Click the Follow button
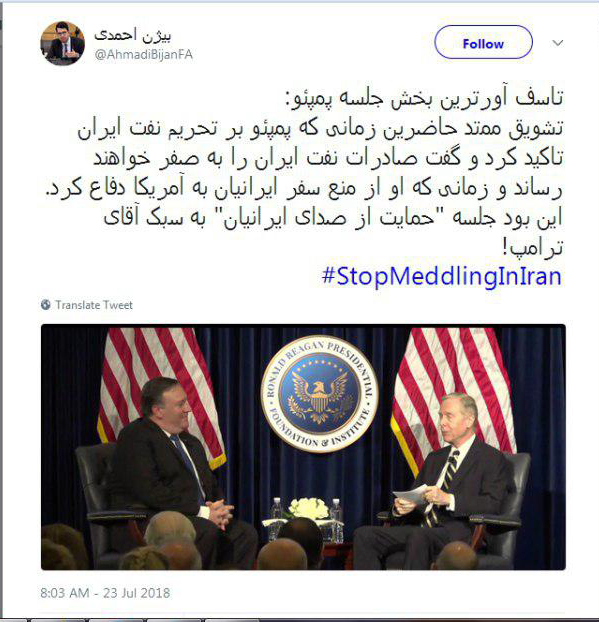The height and width of the screenshot is (622, 599). pyautogui.click(x=483, y=42)
